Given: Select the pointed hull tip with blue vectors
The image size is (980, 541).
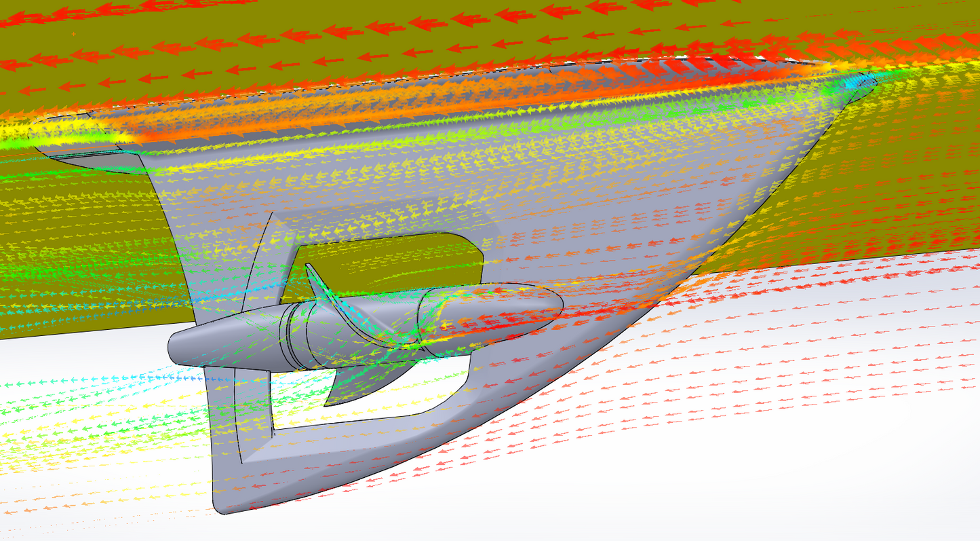Looking at the screenshot, I should (861, 83).
